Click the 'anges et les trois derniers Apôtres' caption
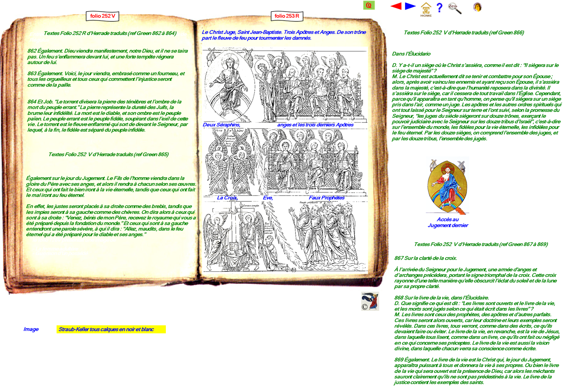The height and width of the screenshot is (392, 565). 315,125
